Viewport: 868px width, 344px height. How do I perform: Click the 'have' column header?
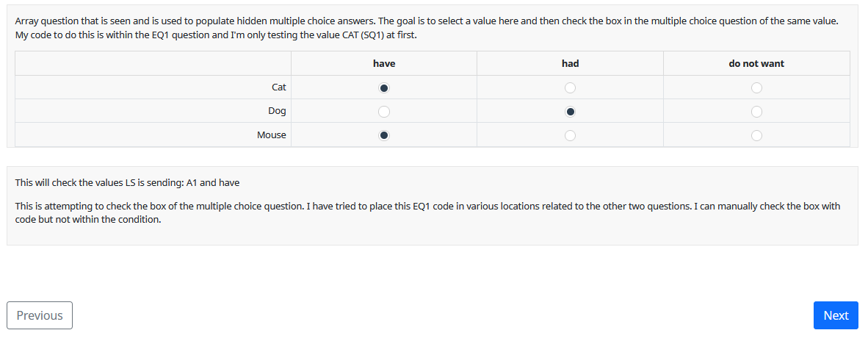(x=384, y=64)
